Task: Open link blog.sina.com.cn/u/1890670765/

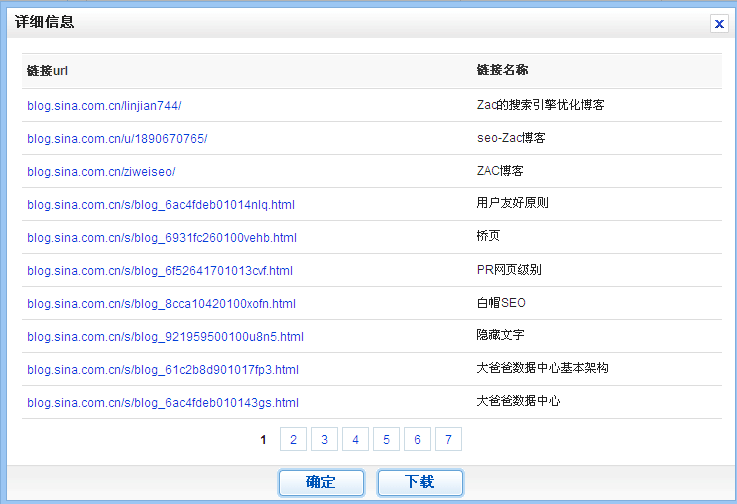Action: pyautogui.click(x=117, y=138)
